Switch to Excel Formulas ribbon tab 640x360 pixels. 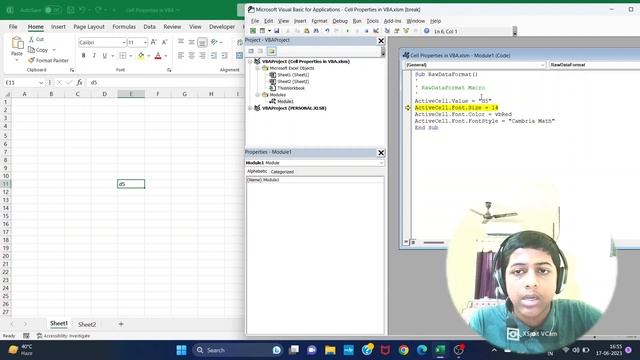point(124,27)
